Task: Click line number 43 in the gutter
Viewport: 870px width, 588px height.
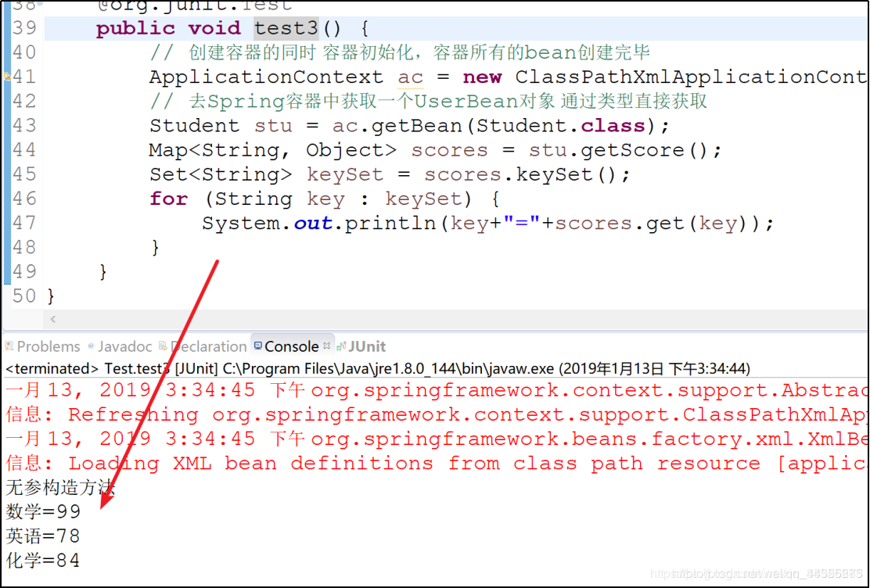Action: pos(24,125)
